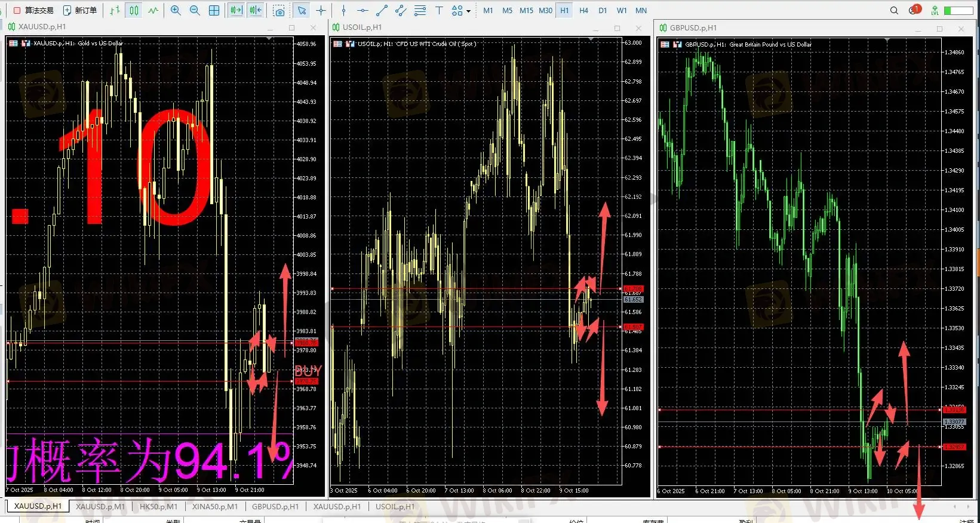Select the text label tool
980x523 pixels.
pyautogui.click(x=439, y=10)
